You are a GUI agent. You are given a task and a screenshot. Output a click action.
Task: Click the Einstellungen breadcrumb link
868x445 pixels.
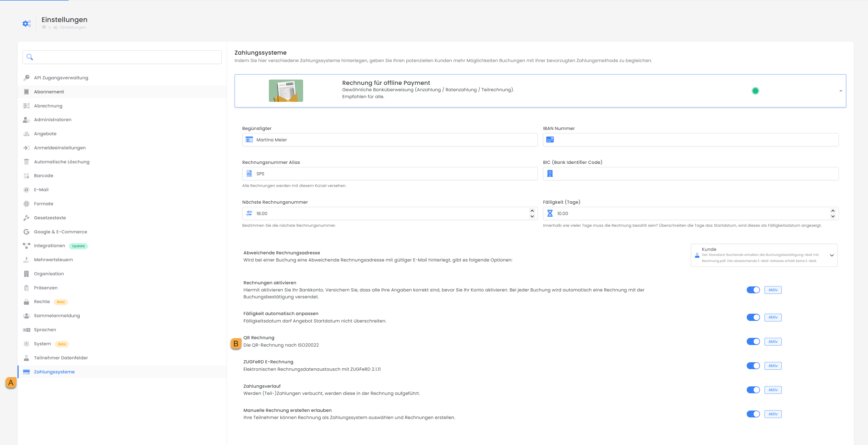[72, 27]
